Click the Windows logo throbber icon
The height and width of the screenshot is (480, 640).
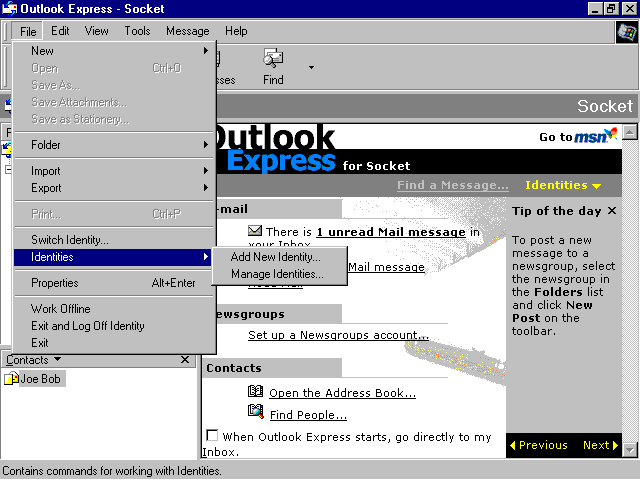tap(627, 32)
